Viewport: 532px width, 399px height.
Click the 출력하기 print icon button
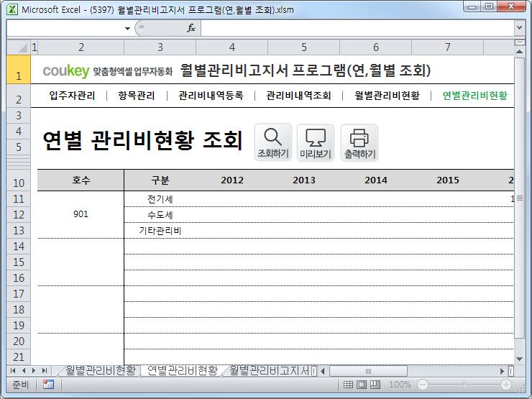359,142
